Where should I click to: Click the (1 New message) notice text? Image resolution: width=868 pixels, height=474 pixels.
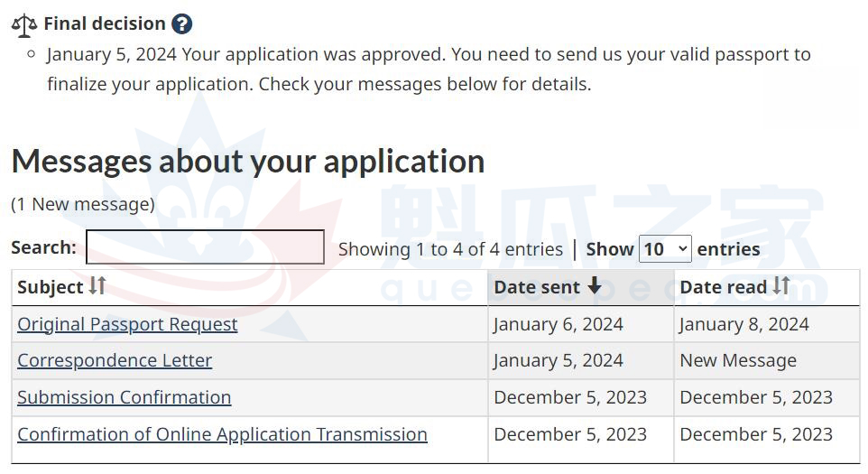click(83, 204)
